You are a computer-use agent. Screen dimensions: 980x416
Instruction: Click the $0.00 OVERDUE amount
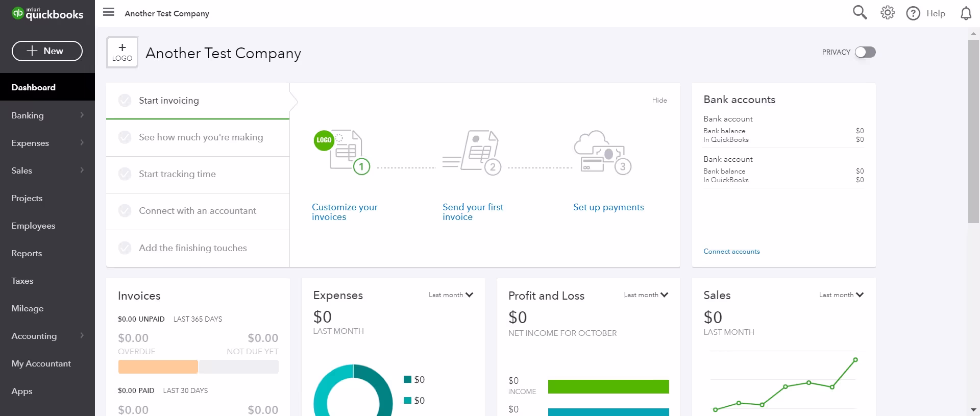pos(133,338)
